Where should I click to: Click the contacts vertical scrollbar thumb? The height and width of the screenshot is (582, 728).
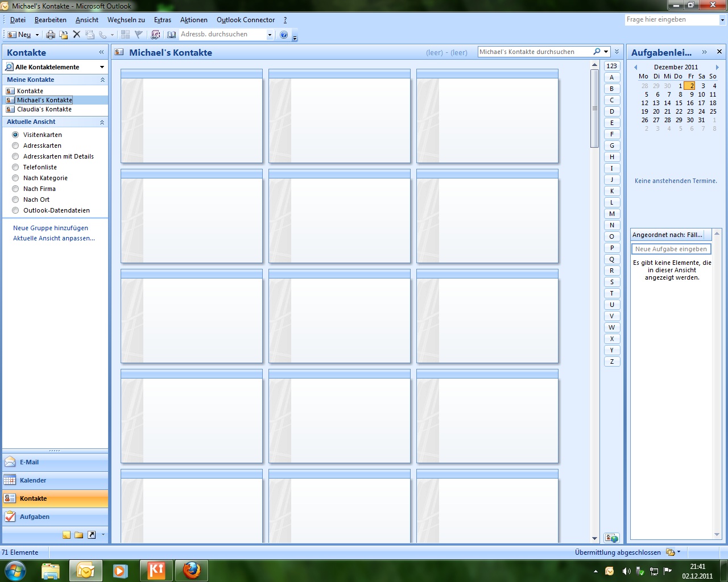pos(594,108)
